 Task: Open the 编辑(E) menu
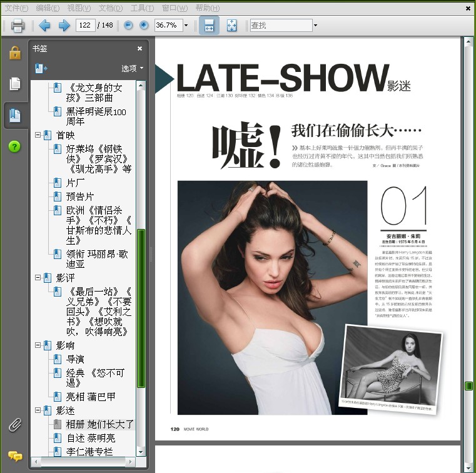(48, 8)
